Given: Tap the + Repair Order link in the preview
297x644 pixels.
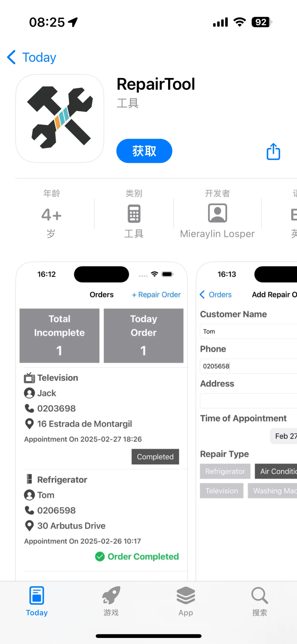Looking at the screenshot, I should [x=156, y=295].
